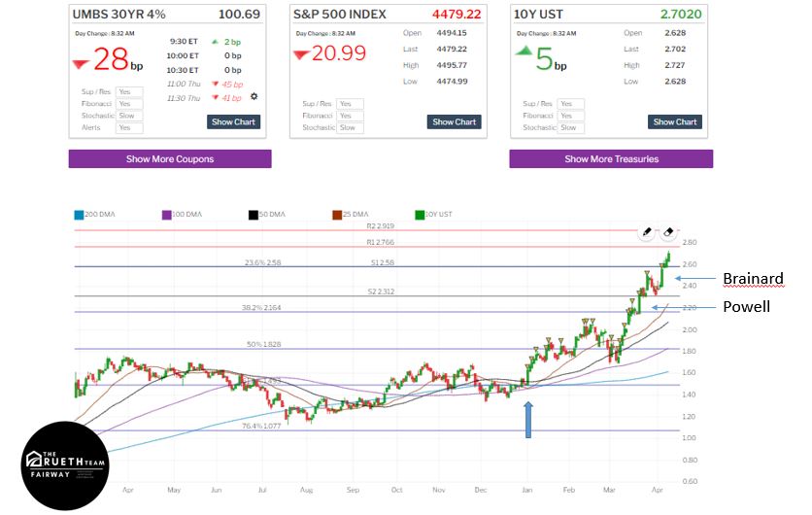Open the gear settings in UMBS card

tap(254, 96)
